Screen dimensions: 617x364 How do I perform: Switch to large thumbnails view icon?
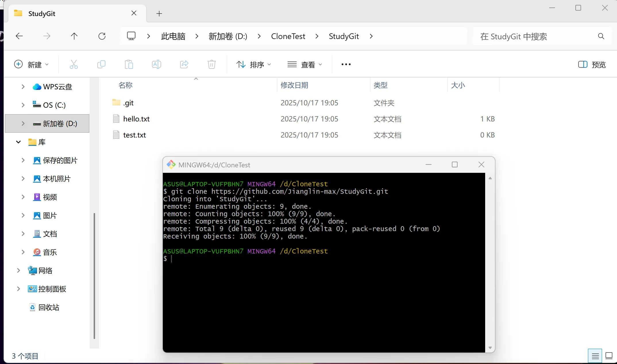(x=609, y=356)
